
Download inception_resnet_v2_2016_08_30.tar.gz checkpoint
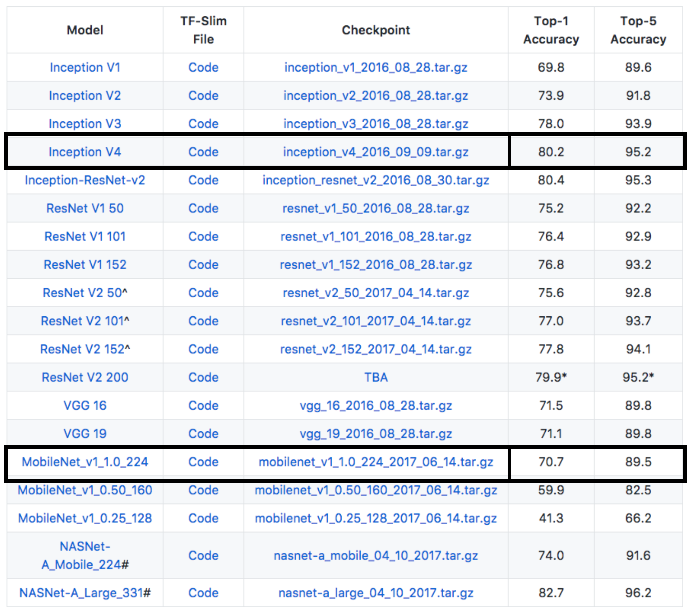(376, 180)
